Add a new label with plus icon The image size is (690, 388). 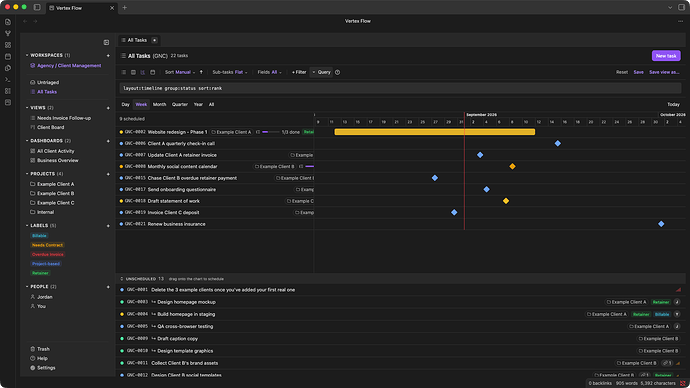click(x=108, y=226)
